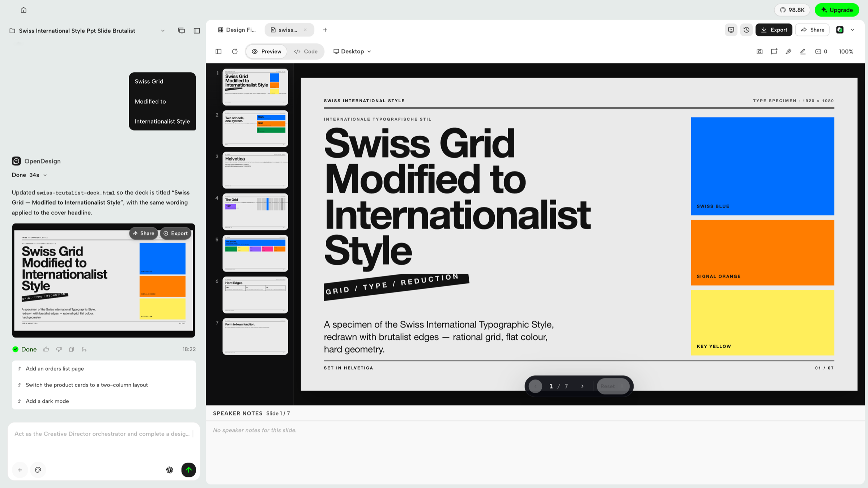Add a new tab with the plus icon

[x=325, y=30]
